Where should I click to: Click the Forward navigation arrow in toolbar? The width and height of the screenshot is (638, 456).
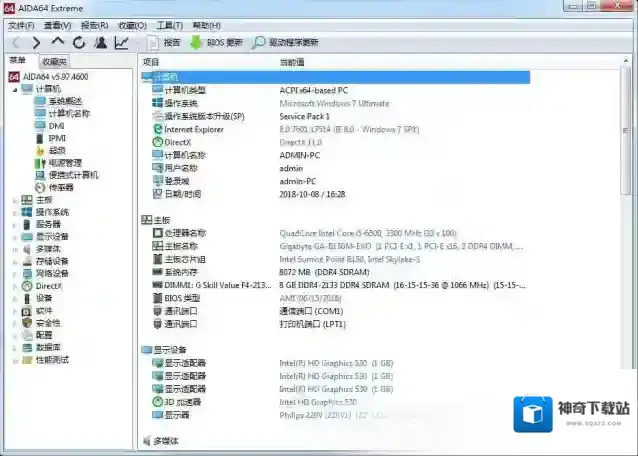36,43
